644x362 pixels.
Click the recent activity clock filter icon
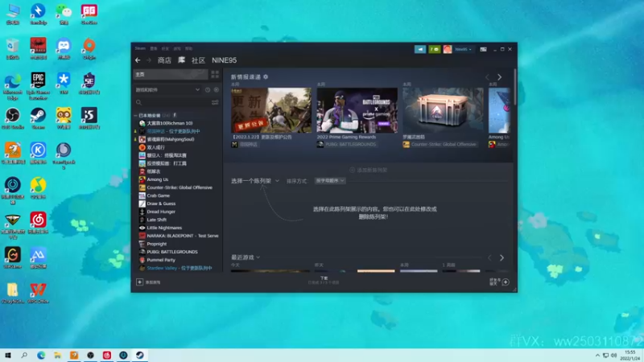(208, 90)
